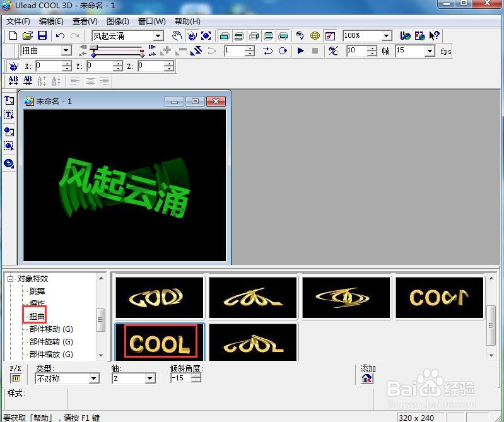504x422 pixels.
Task: Click the X coordinate input field
Action: [48, 66]
